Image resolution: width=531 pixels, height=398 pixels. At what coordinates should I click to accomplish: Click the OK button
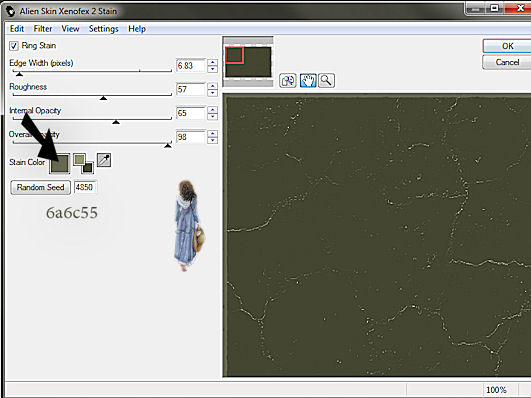(x=507, y=46)
